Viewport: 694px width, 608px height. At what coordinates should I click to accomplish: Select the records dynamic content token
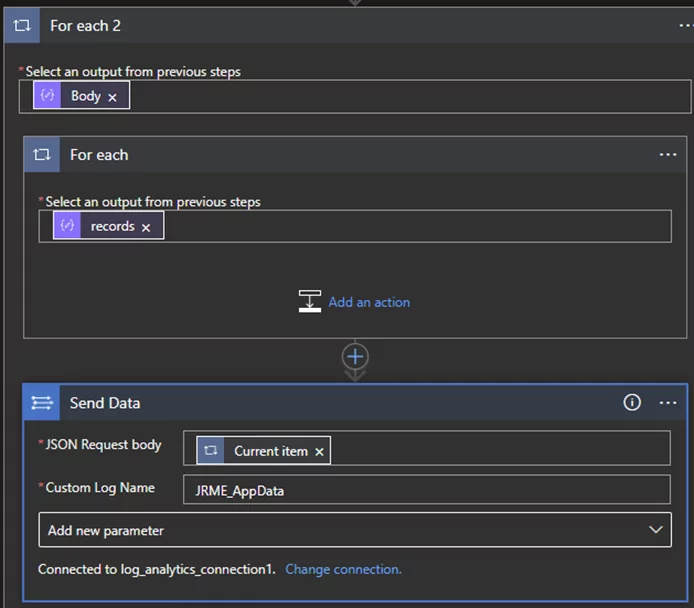[108, 226]
